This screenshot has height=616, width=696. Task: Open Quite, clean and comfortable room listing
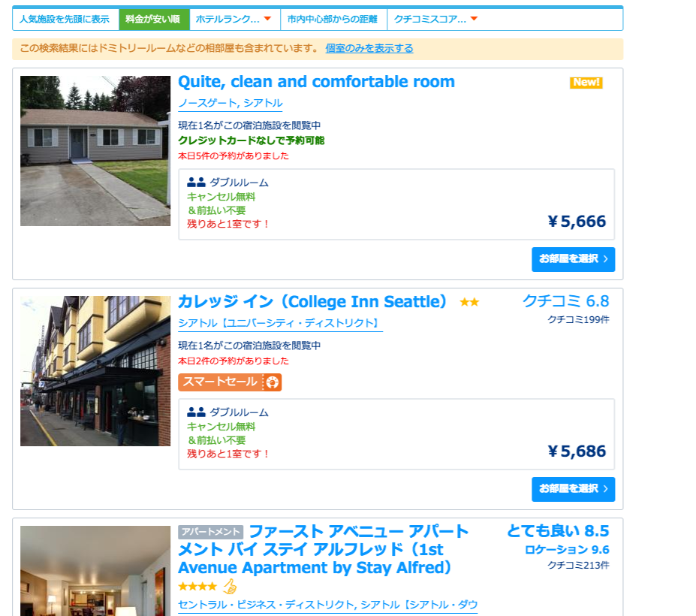[316, 82]
